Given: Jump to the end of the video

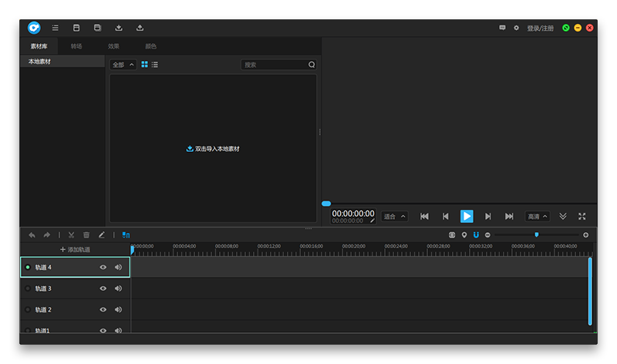Looking at the screenshot, I should 509,217.
